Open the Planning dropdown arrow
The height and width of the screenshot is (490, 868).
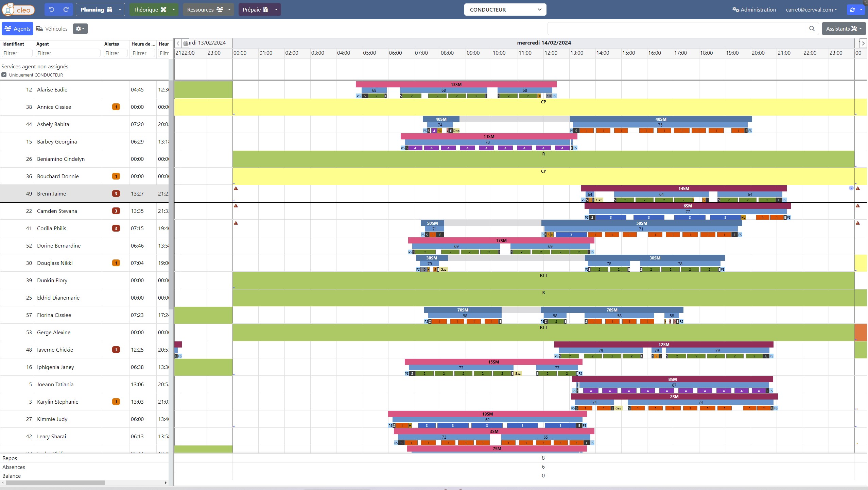pyautogui.click(x=120, y=10)
